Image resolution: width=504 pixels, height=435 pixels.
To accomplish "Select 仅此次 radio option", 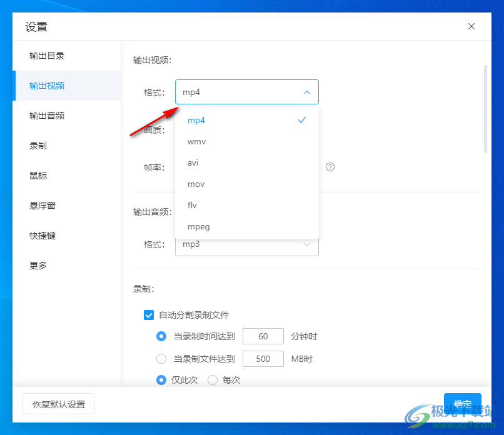I will point(161,380).
